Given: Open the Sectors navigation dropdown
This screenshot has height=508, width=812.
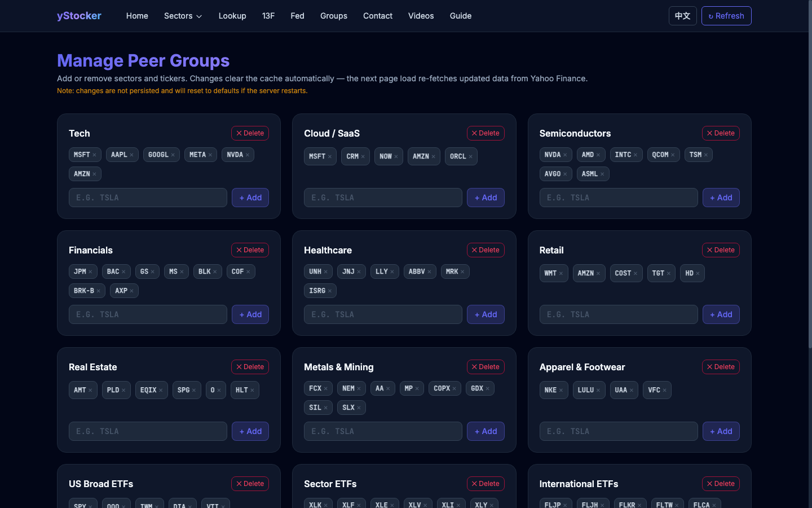Looking at the screenshot, I should click(183, 16).
